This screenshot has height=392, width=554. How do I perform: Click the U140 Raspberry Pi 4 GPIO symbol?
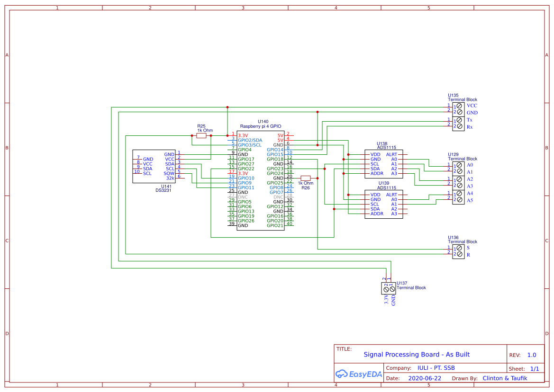pos(260,180)
